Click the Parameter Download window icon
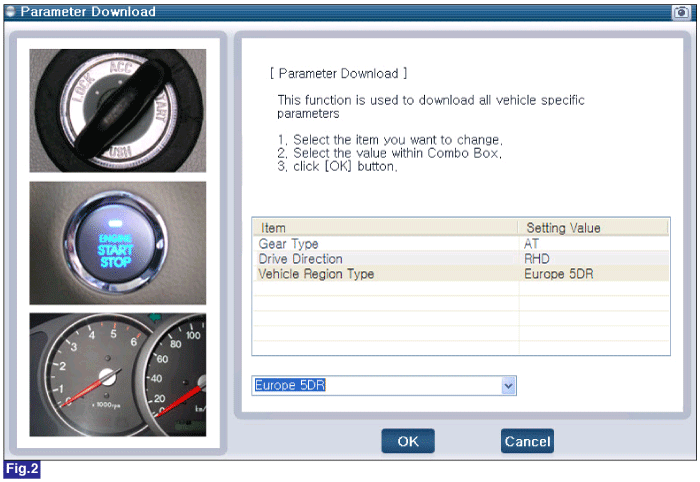 pyautogui.click(x=11, y=12)
